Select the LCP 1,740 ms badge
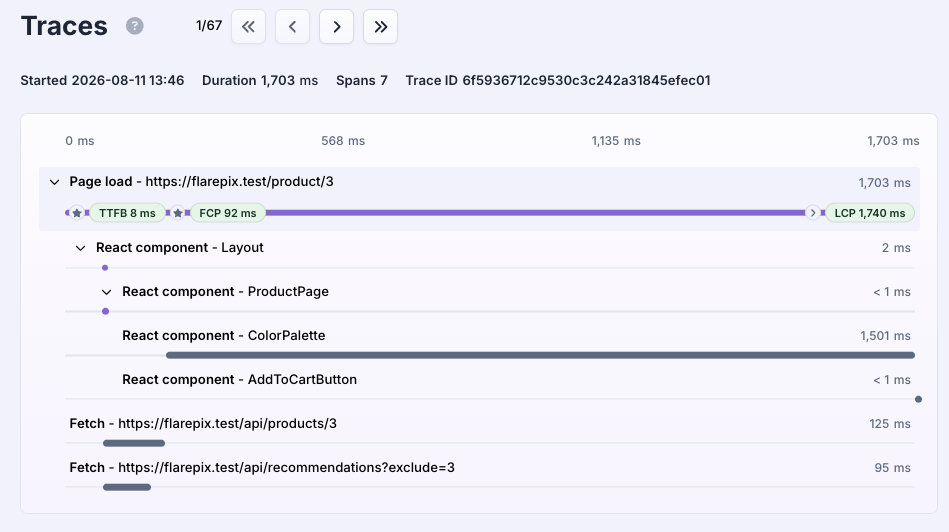 (870, 213)
